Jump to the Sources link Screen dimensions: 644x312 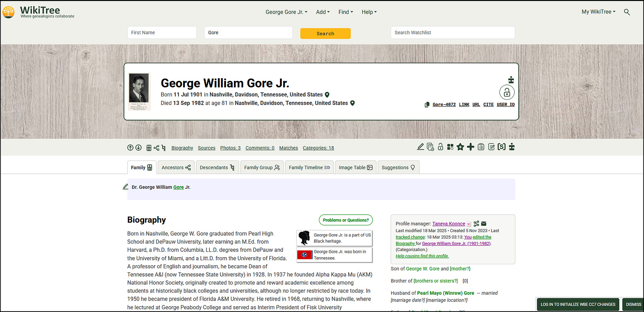[207, 148]
